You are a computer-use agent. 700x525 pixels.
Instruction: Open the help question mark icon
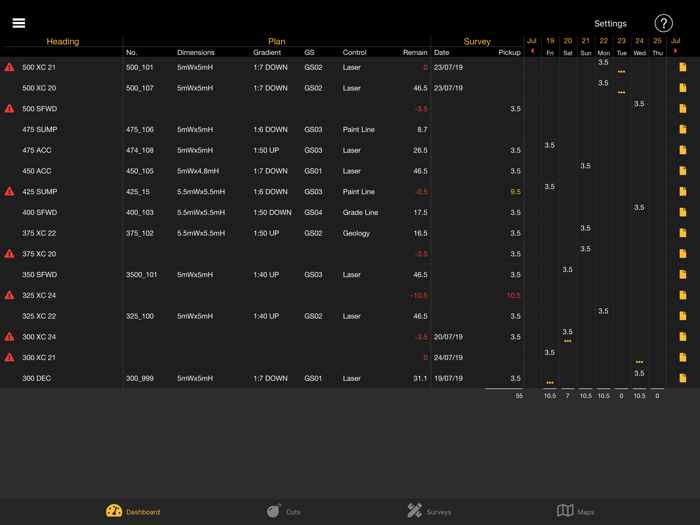coord(663,23)
